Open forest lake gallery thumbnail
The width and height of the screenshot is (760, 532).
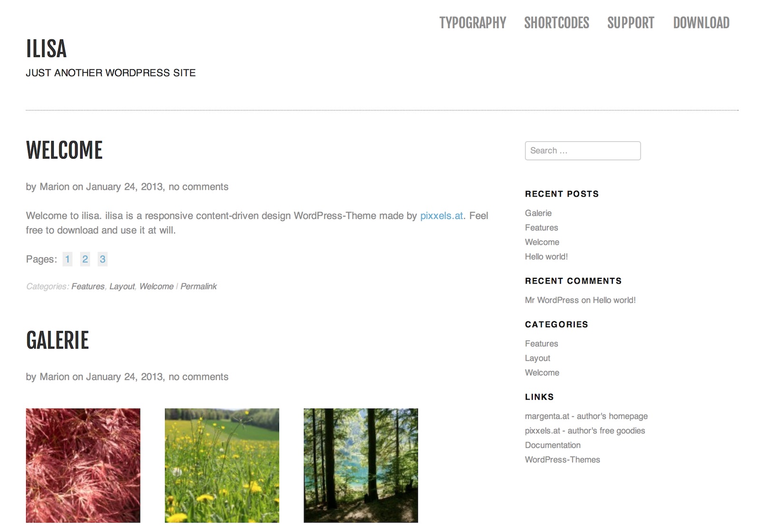pyautogui.click(x=361, y=465)
